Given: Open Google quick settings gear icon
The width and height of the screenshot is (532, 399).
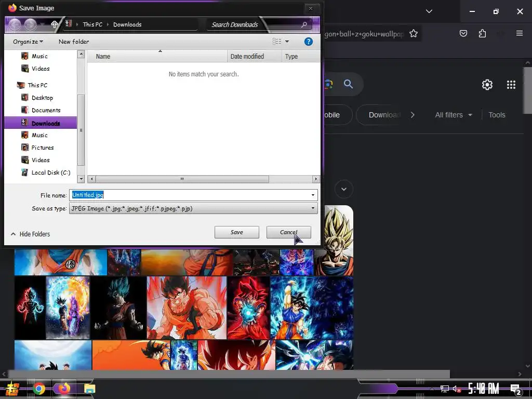Looking at the screenshot, I should coord(487,85).
